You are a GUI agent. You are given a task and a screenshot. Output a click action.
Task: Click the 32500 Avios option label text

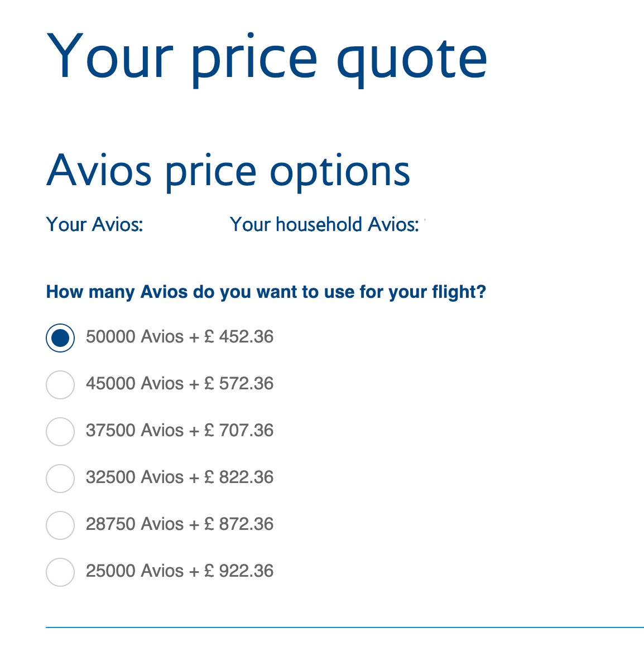tap(180, 477)
